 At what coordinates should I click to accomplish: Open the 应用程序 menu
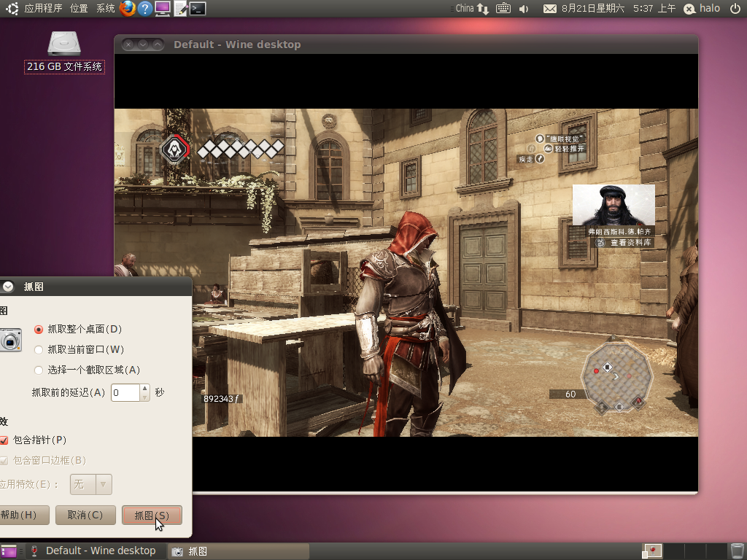[43, 9]
